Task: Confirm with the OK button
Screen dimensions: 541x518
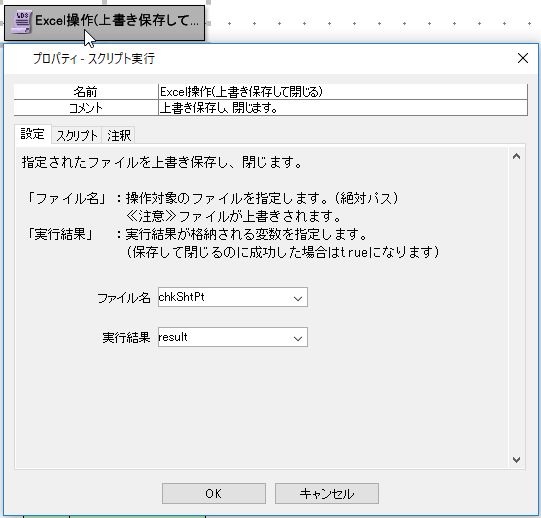Action: click(214, 493)
